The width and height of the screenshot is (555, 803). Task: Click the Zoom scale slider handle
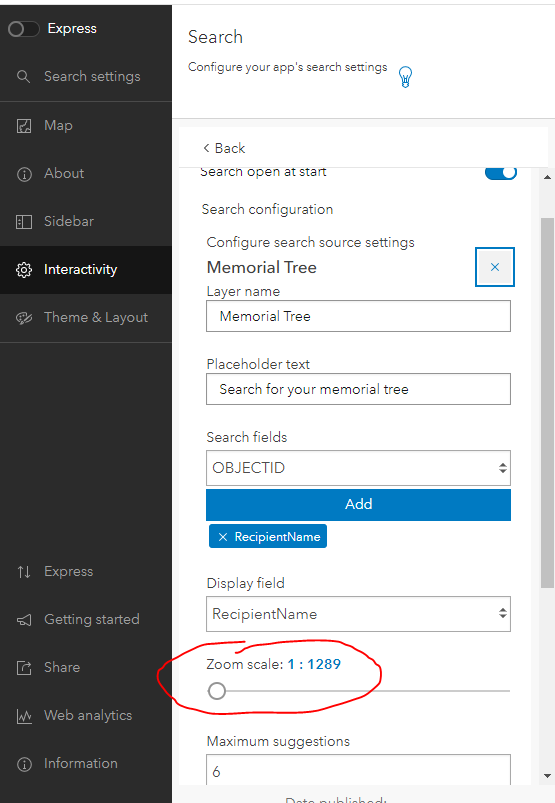point(217,691)
